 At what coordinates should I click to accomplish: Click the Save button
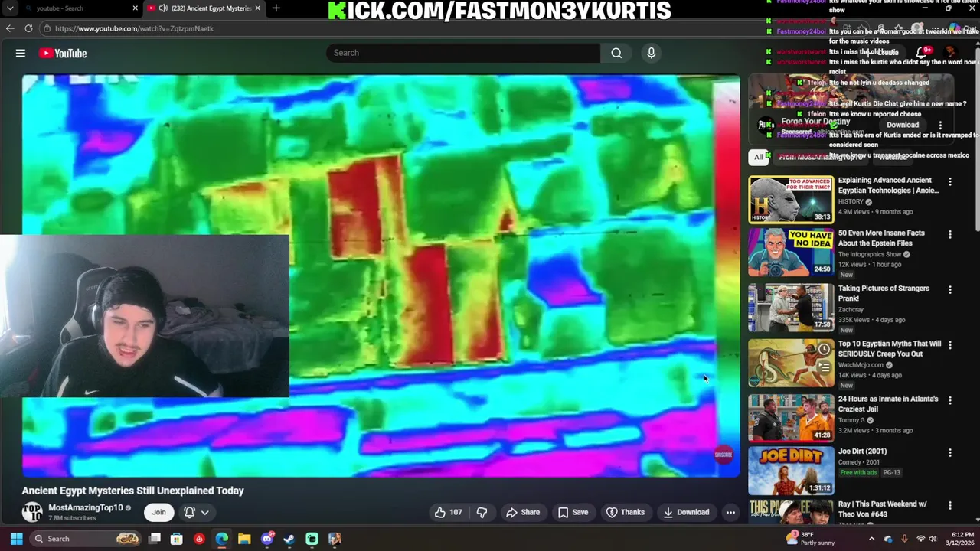point(572,512)
